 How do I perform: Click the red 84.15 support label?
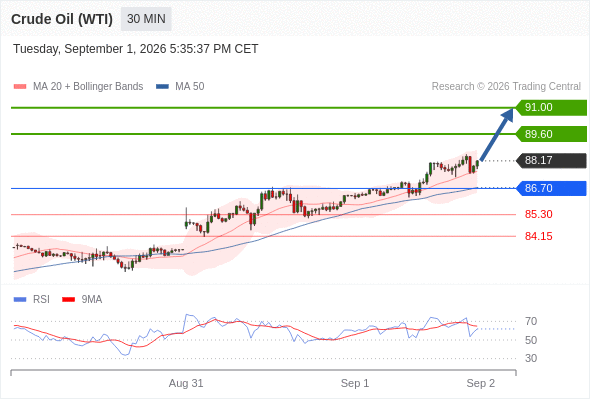pyautogui.click(x=538, y=236)
